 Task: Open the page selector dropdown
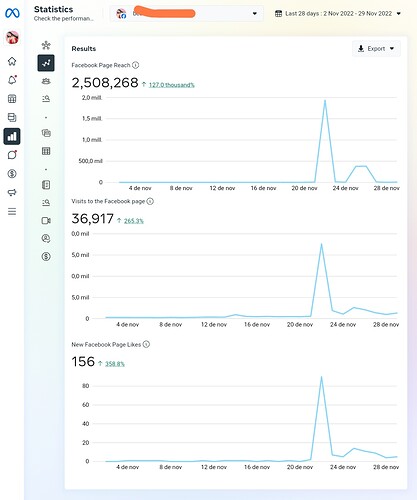pos(187,14)
